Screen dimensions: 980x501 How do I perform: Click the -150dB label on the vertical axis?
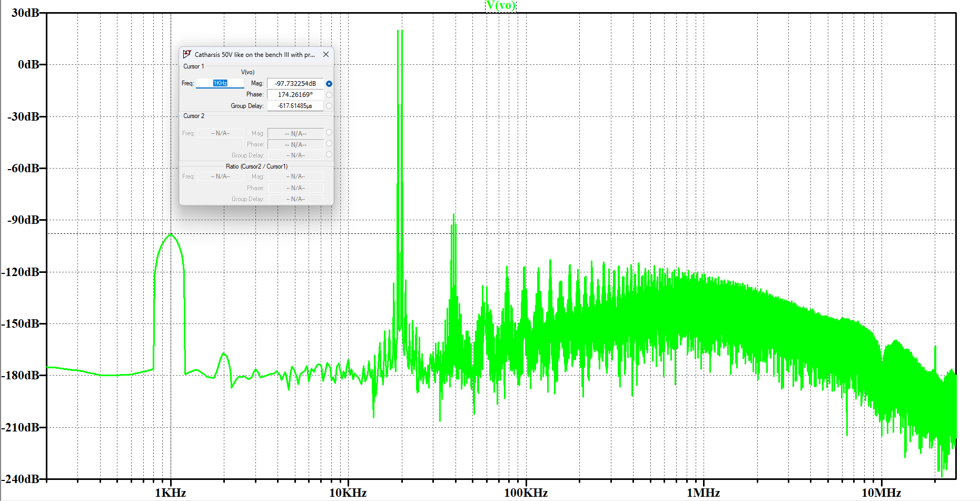21,323
